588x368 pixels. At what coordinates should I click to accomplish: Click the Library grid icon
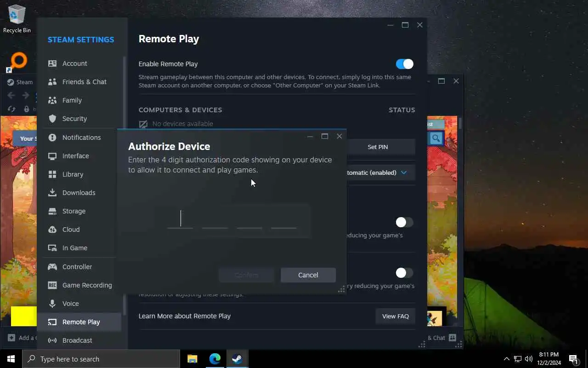point(52,174)
